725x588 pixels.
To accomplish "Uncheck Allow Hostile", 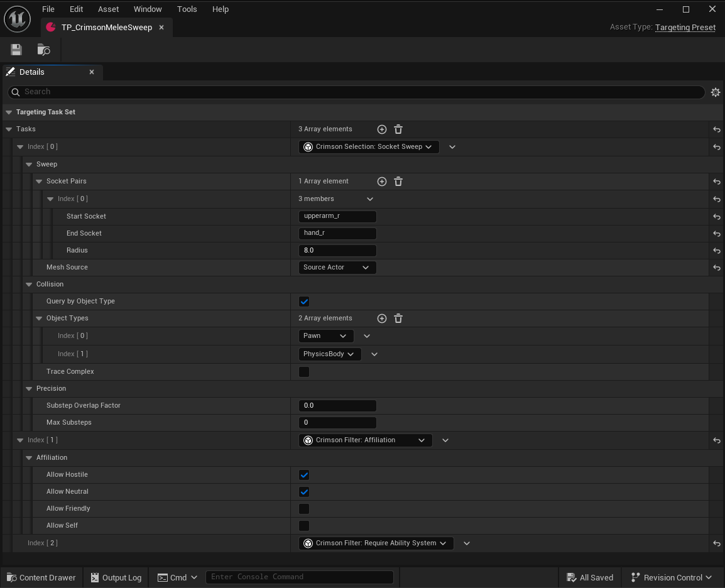I will 304,475.
